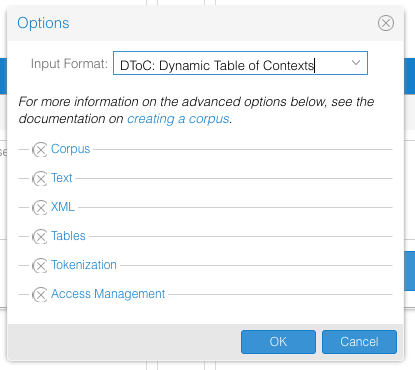Viewport: 415px width, 370px height.
Task: Show the Tokenization options label
Action: (x=84, y=265)
